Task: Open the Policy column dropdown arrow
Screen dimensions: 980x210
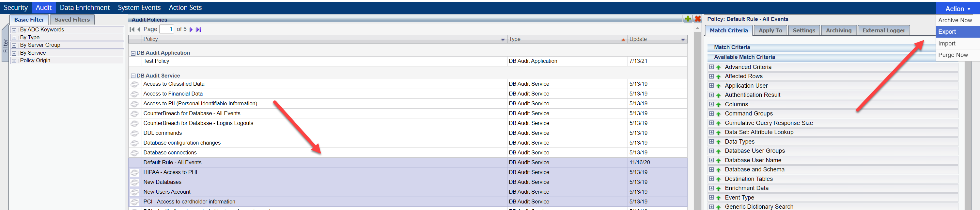Action: [x=503, y=40]
